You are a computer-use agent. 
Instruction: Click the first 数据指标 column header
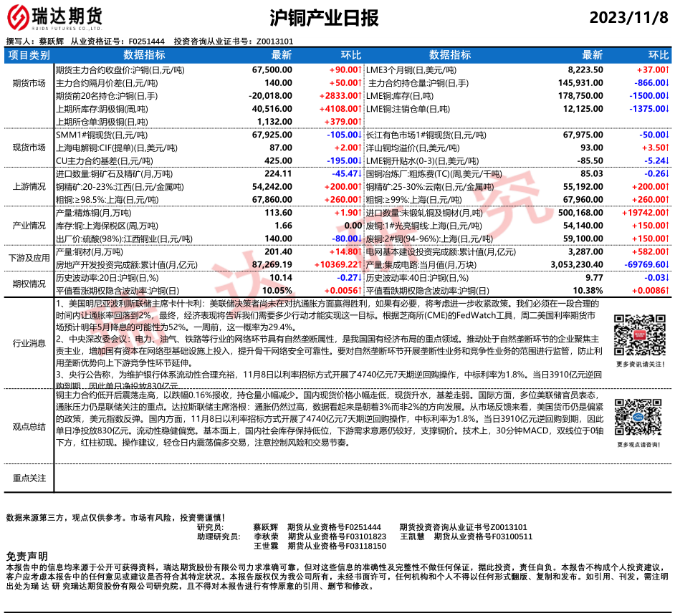click(x=144, y=55)
